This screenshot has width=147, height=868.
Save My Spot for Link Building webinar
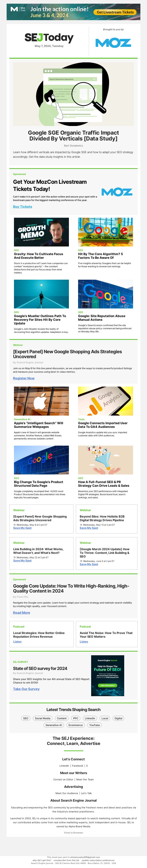(22, 561)
